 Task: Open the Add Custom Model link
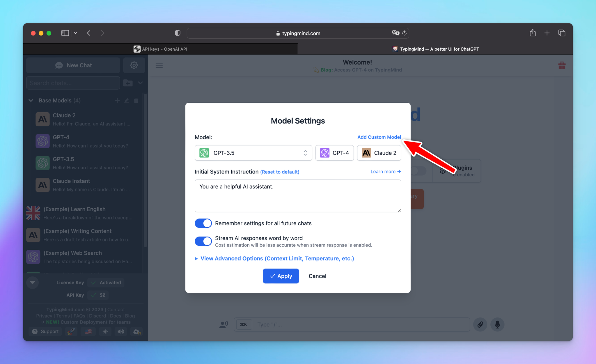tap(379, 137)
